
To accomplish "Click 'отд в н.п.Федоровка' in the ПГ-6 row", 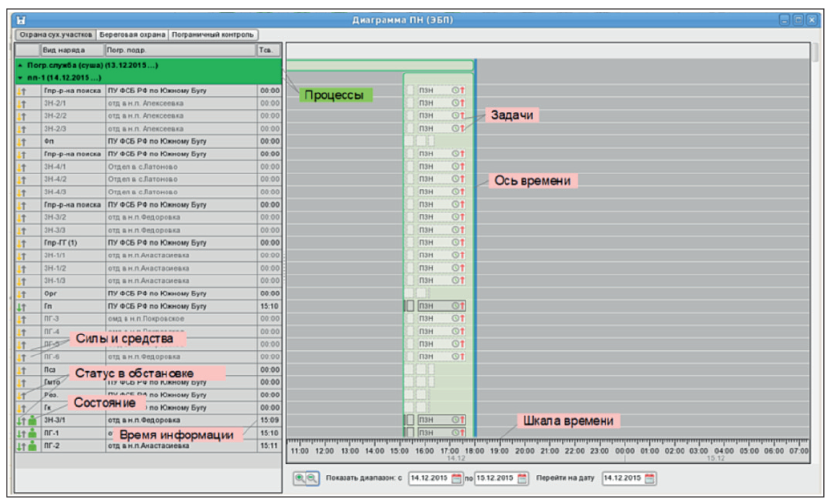I will pyautogui.click(x=144, y=357).
